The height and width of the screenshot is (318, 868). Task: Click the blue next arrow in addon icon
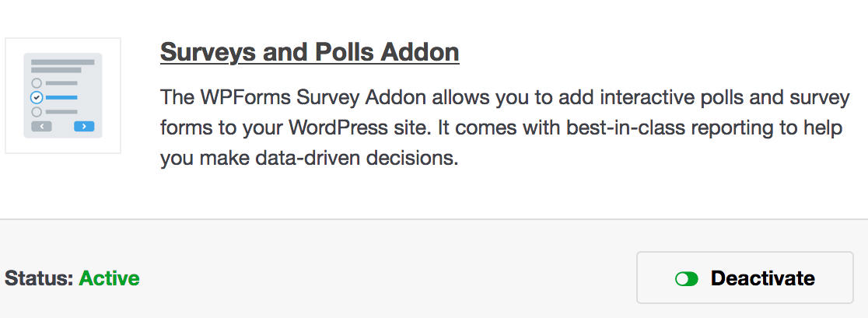tap(84, 127)
